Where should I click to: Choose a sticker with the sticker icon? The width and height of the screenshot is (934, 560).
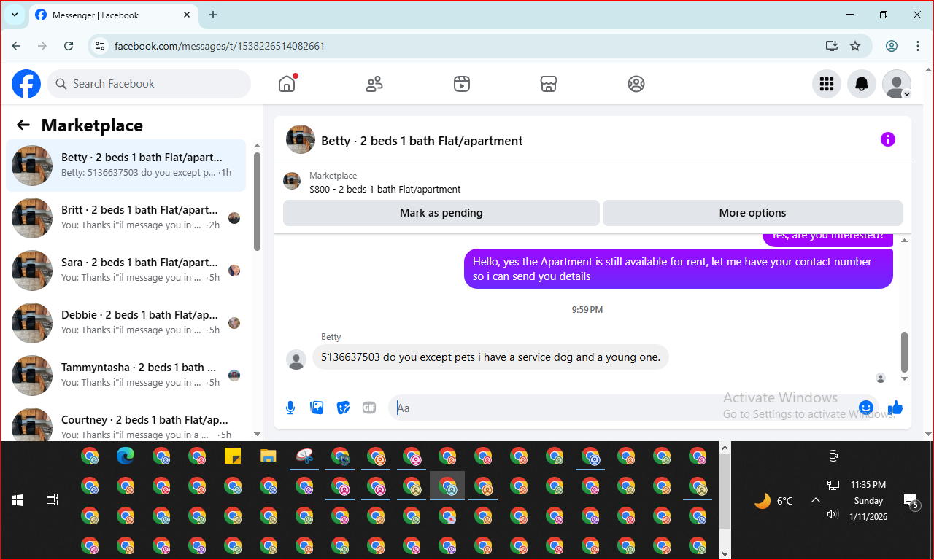343,408
